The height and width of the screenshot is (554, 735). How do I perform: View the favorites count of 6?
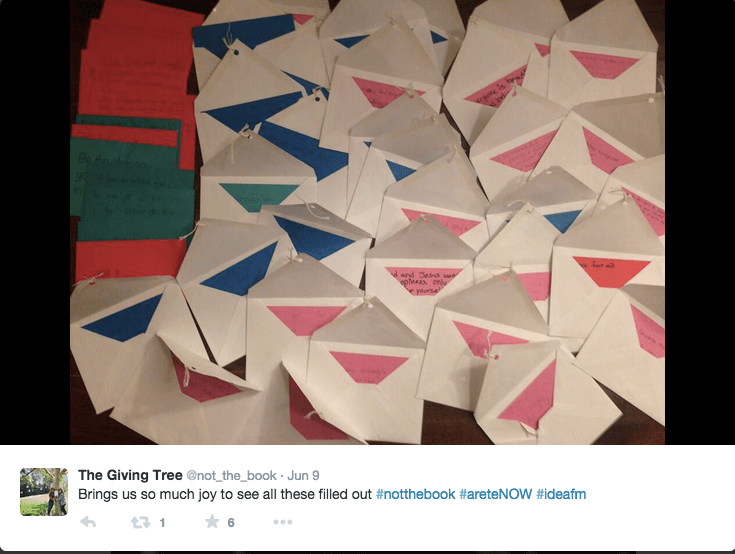pyautogui.click(x=231, y=523)
